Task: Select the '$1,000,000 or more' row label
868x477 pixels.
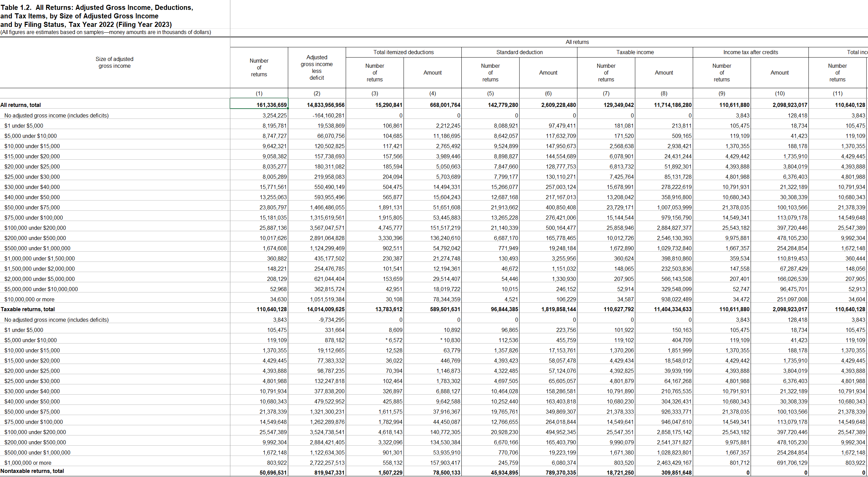Action: tap(28, 463)
